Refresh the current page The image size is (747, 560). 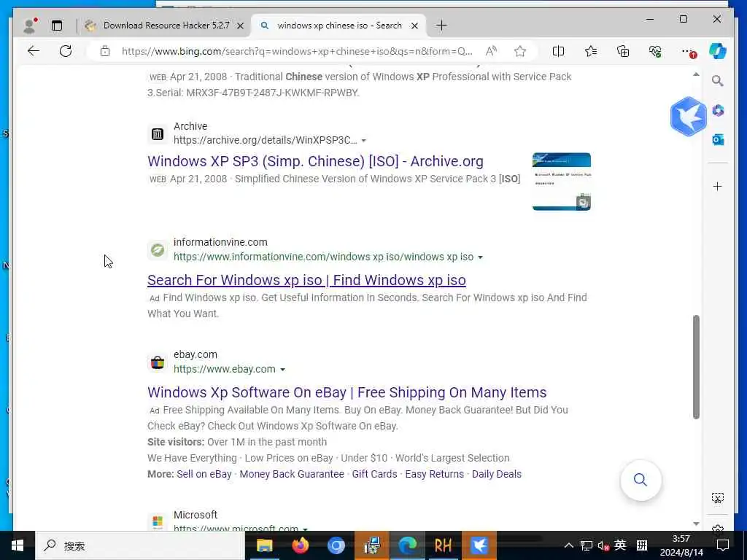66,51
